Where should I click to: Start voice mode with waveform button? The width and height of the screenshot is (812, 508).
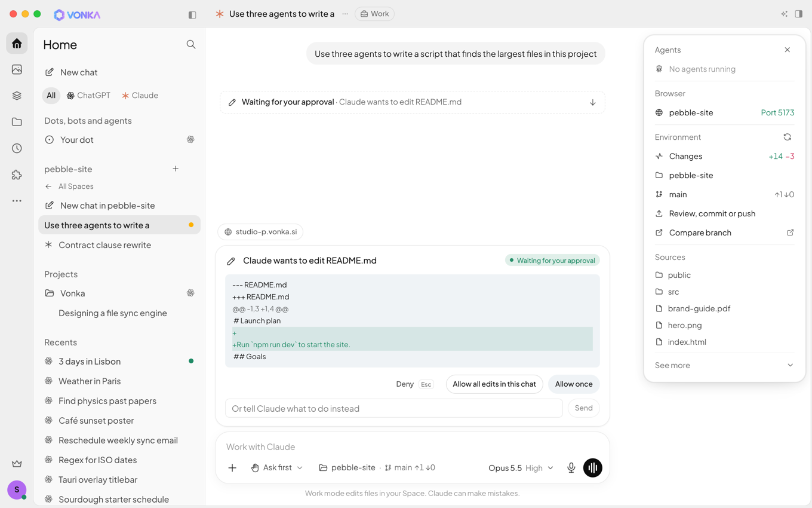point(592,468)
